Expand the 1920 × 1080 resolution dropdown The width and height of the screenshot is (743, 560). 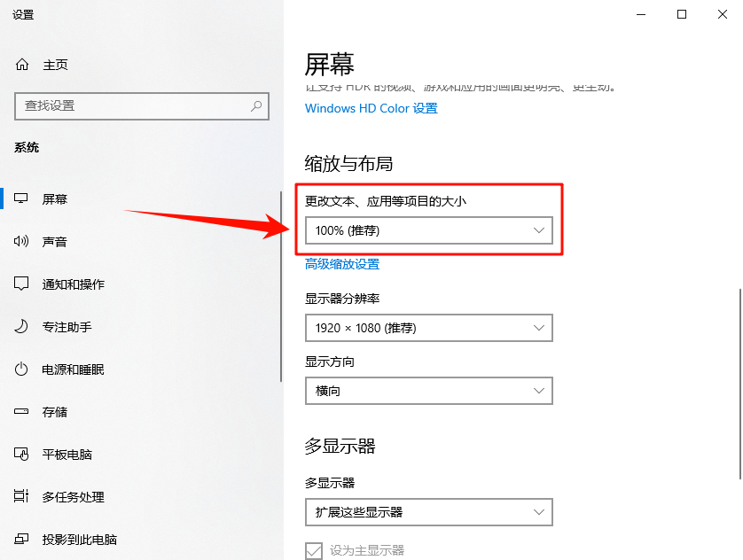[x=428, y=328]
